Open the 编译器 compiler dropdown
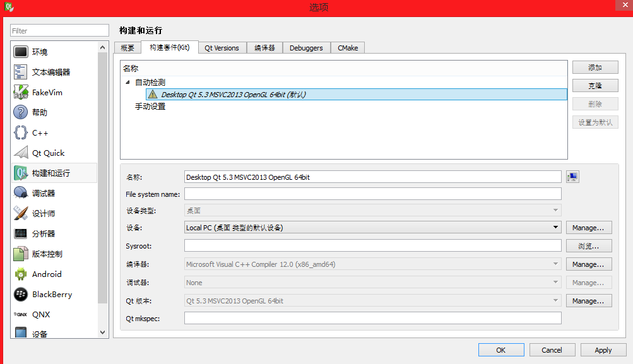 click(372, 264)
